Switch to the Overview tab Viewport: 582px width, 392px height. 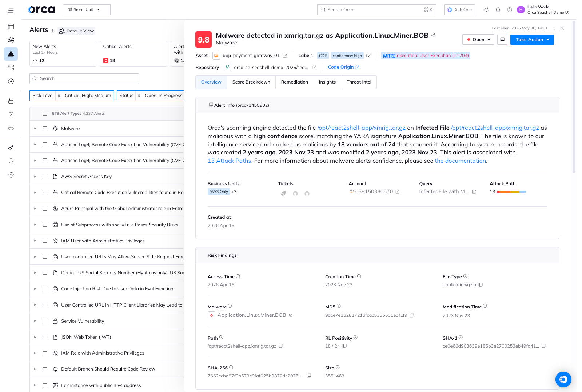(211, 82)
